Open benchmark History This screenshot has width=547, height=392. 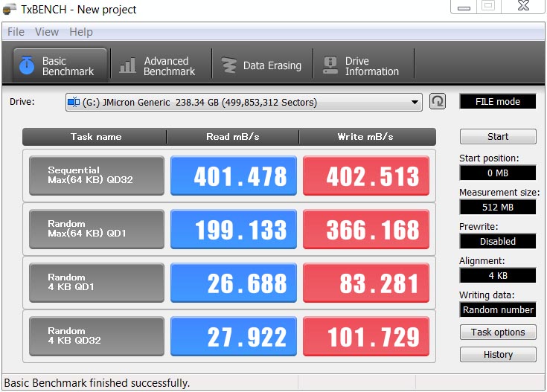pos(498,354)
